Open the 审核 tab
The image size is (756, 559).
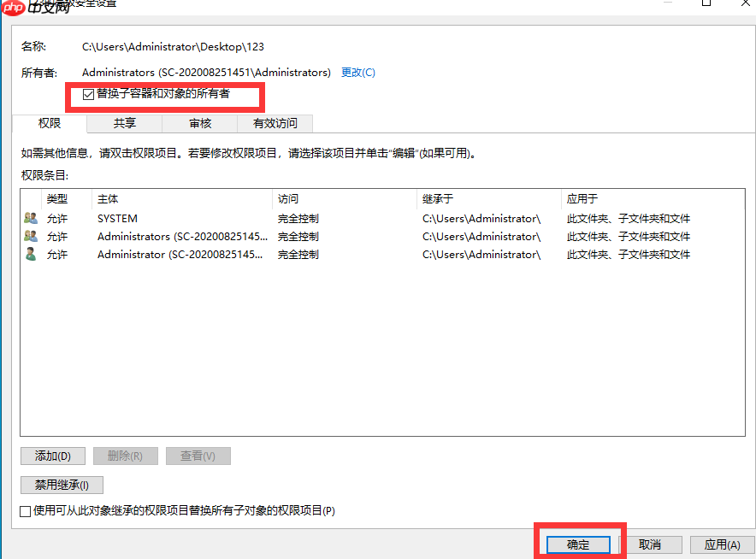(x=200, y=123)
